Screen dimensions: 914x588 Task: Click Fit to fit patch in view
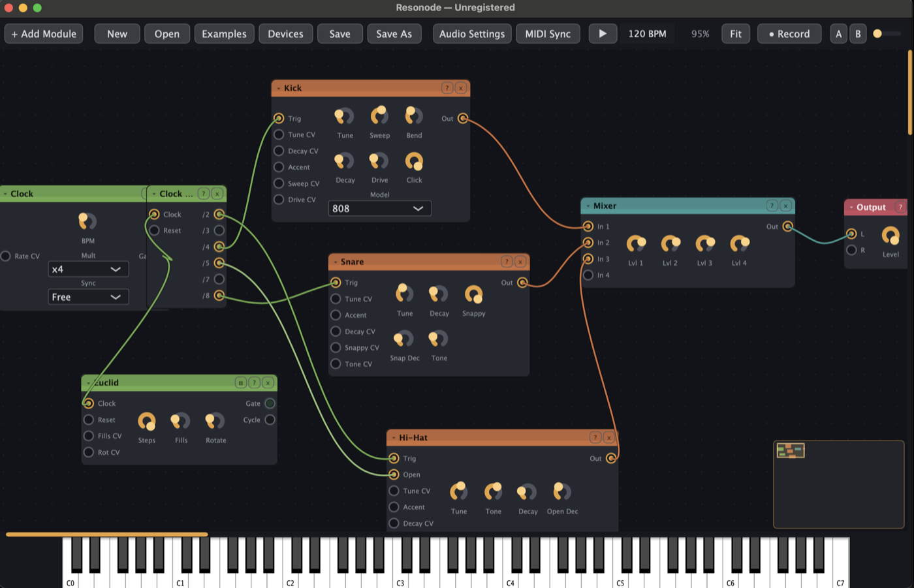(x=736, y=34)
